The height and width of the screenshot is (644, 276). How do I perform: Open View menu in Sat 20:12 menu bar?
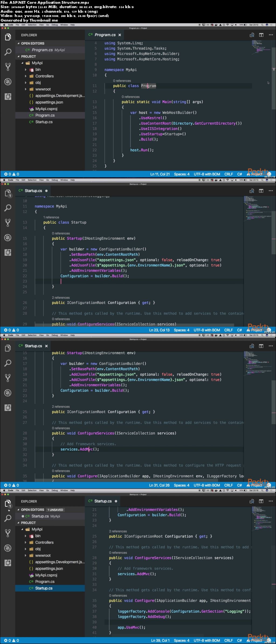point(41,25)
